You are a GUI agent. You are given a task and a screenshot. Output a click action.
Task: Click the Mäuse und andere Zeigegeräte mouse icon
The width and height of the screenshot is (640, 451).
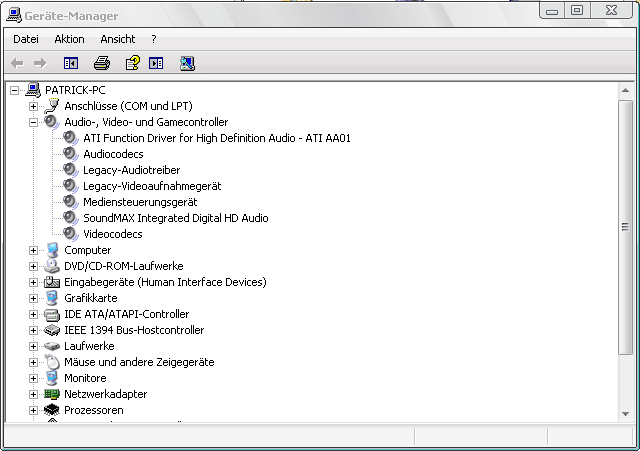(52, 362)
